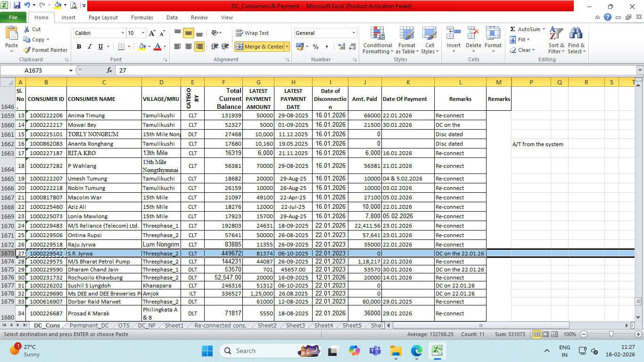Click the Conditional Formatting icon

[378, 34]
